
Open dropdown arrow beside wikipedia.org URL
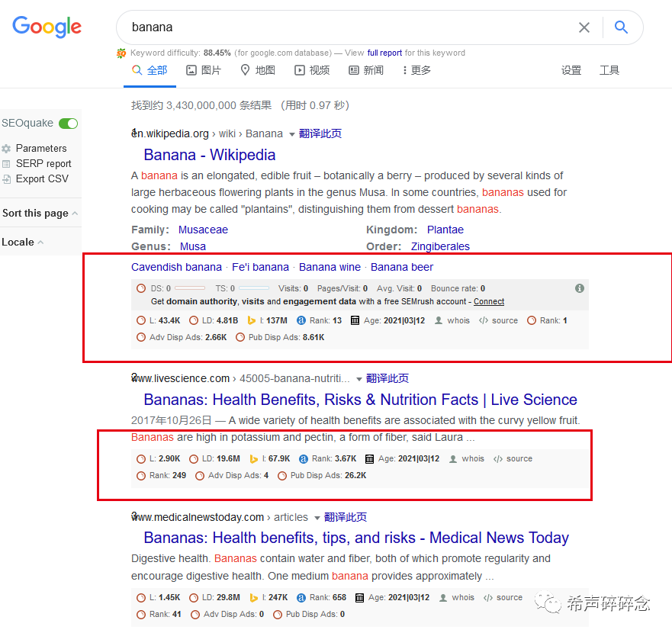(x=292, y=134)
